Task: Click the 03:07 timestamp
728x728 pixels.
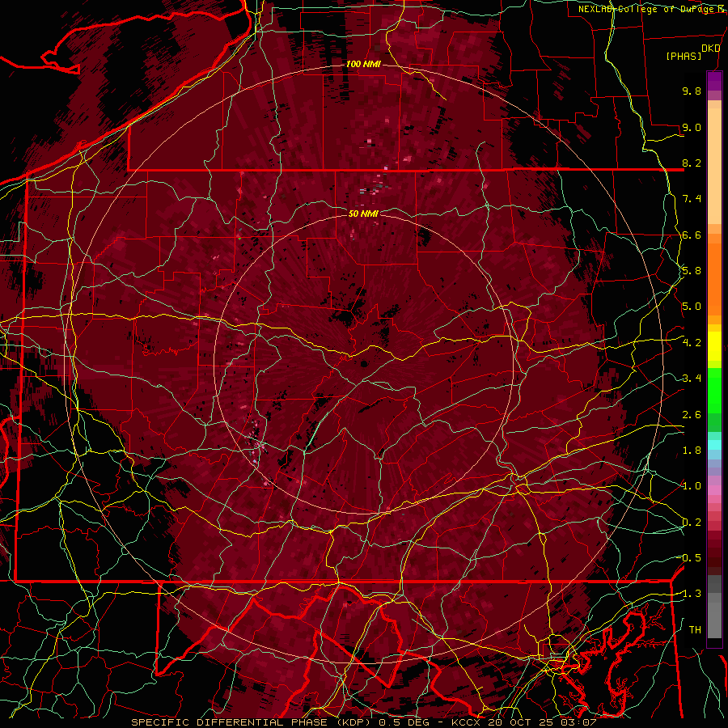Action: tap(579, 722)
